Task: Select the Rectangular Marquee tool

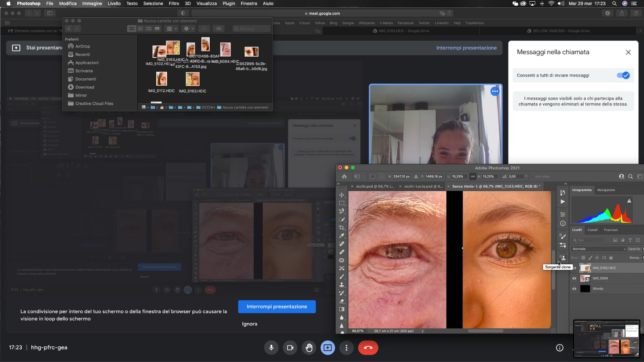Action: (342, 203)
